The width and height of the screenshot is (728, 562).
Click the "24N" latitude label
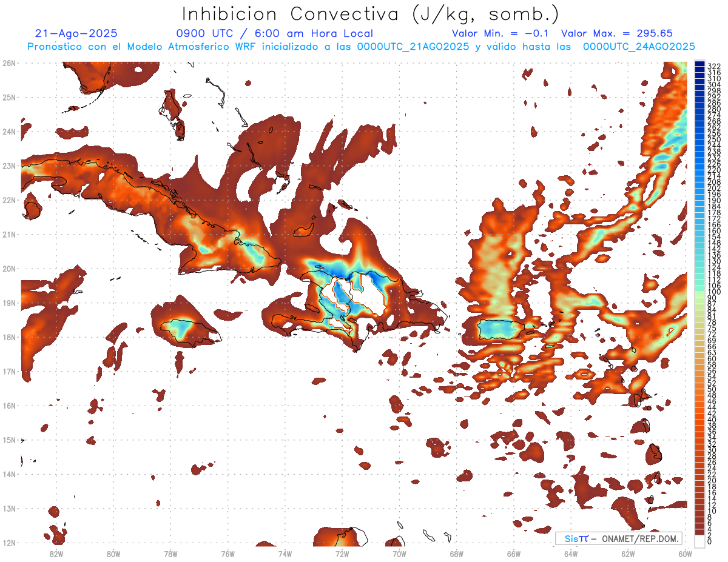coord(8,132)
